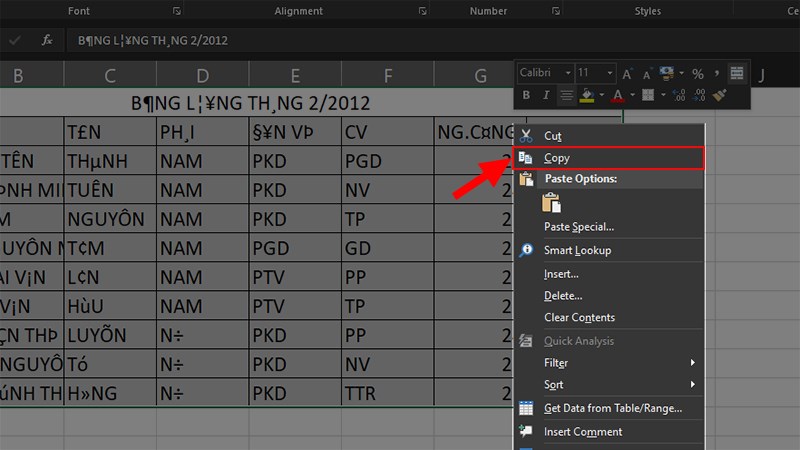
Task: Click the title cell B¶NG L¦¥NG TH¸NG 2/2012
Action: coord(250,103)
